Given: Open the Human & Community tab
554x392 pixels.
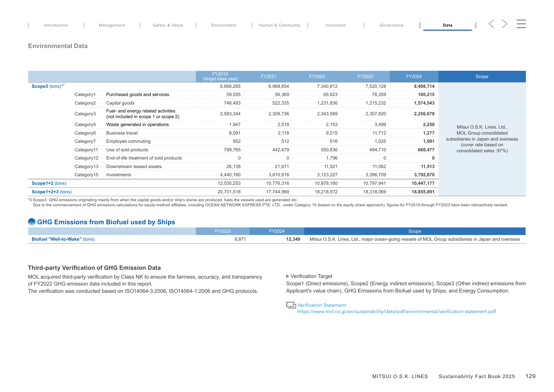Looking at the screenshot, I should coord(280,25).
